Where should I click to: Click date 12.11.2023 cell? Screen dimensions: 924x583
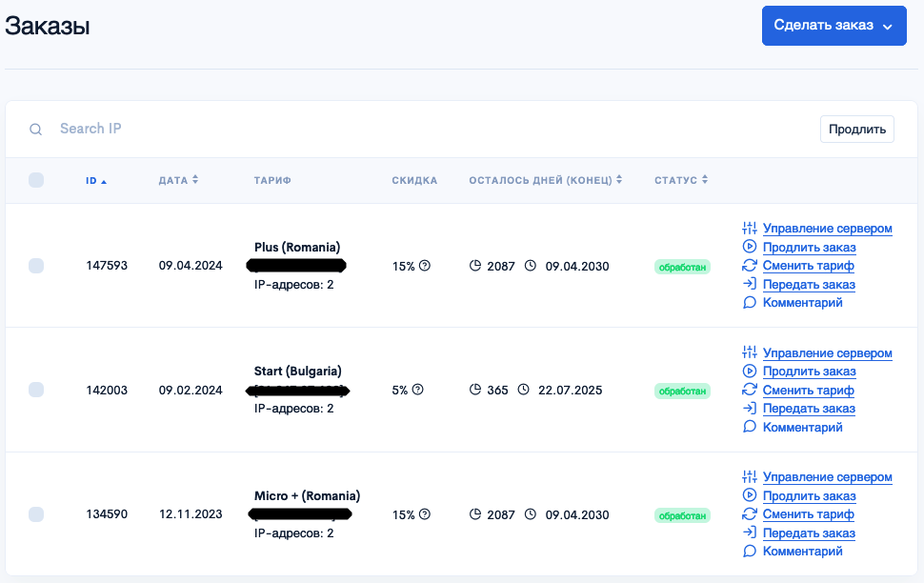(191, 514)
